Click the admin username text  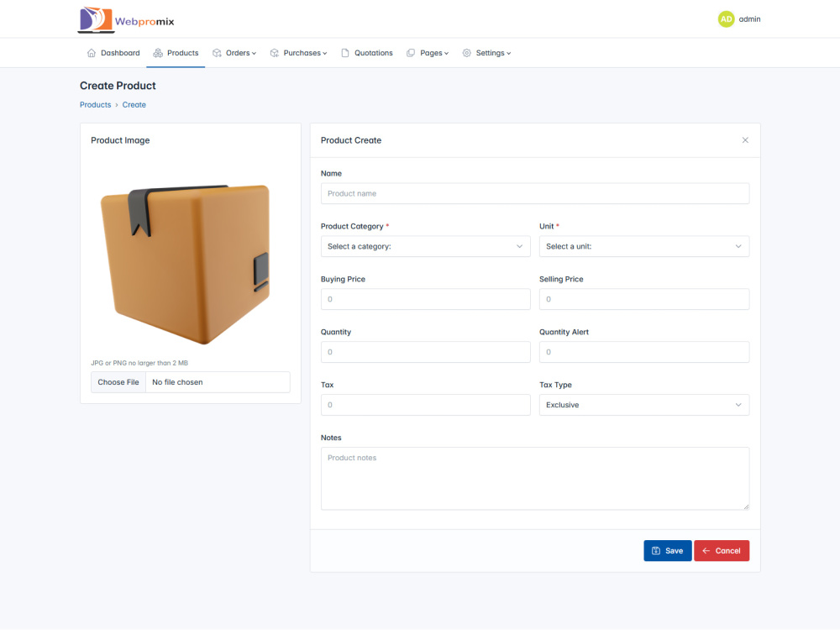pos(749,19)
